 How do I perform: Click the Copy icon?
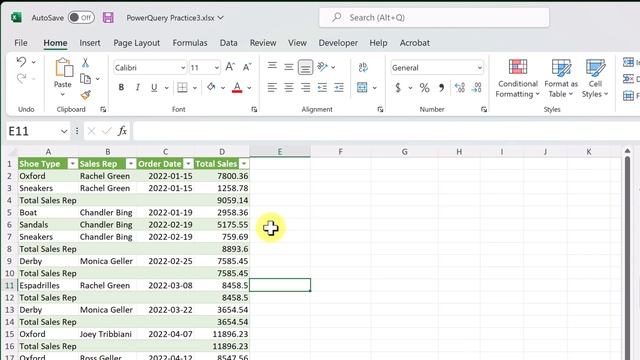(x=85, y=78)
